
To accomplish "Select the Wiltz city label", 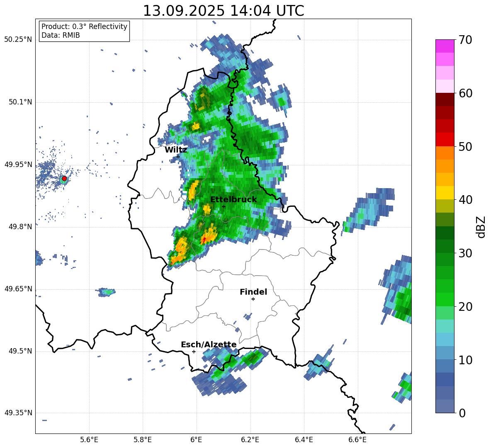I will (x=176, y=150).
